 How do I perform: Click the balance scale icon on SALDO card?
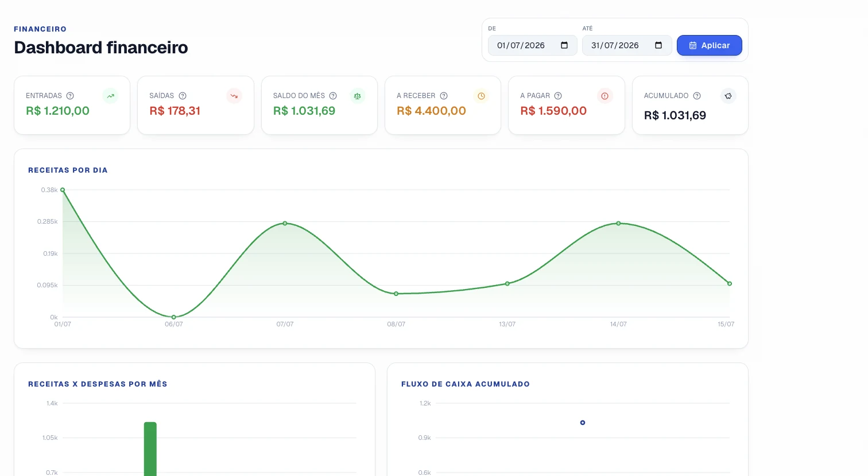(358, 96)
